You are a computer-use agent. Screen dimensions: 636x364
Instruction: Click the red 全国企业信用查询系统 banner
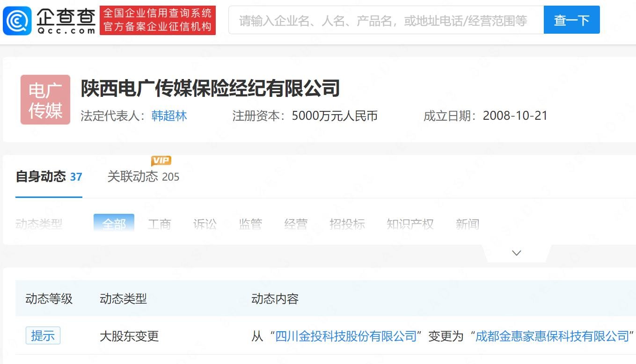click(158, 20)
